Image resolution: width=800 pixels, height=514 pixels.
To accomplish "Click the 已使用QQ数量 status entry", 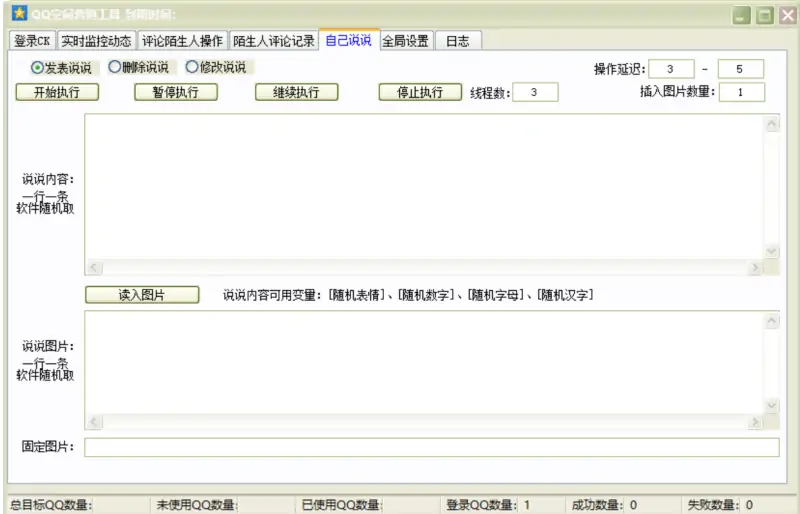I will pyautogui.click(x=342, y=505).
